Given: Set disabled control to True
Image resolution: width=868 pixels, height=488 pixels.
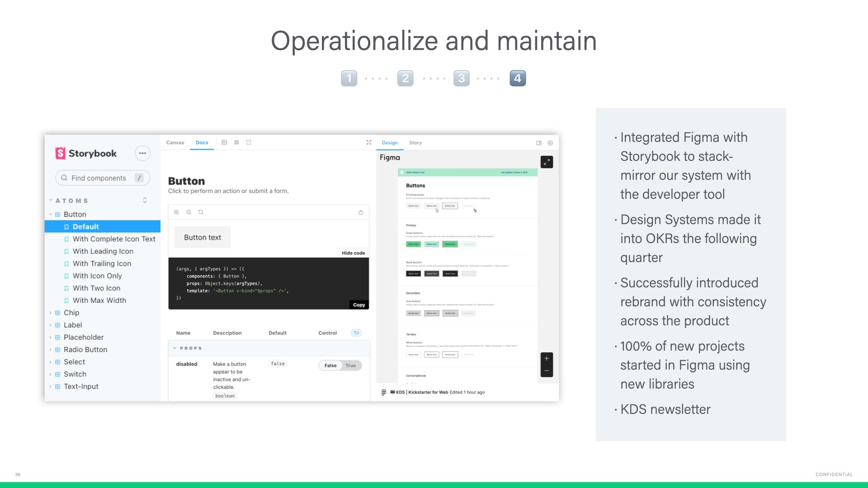Looking at the screenshot, I should coord(351,366).
